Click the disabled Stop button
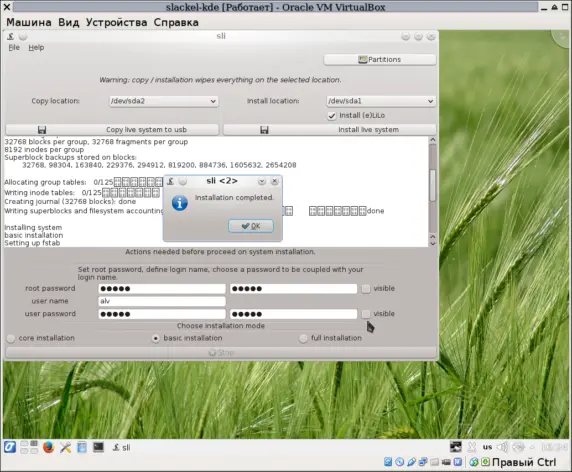572x472 pixels. [221, 352]
